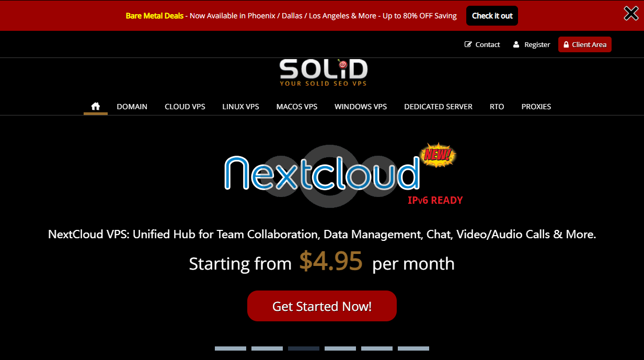Screen dimensions: 644x360
Task: Click the Client Area lock icon
Action: click(566, 44)
